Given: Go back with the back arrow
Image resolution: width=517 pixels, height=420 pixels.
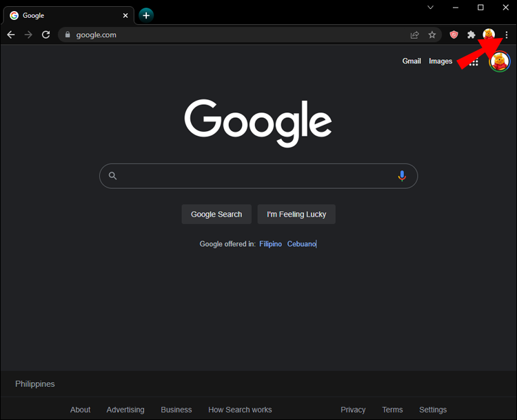Looking at the screenshot, I should pos(11,34).
